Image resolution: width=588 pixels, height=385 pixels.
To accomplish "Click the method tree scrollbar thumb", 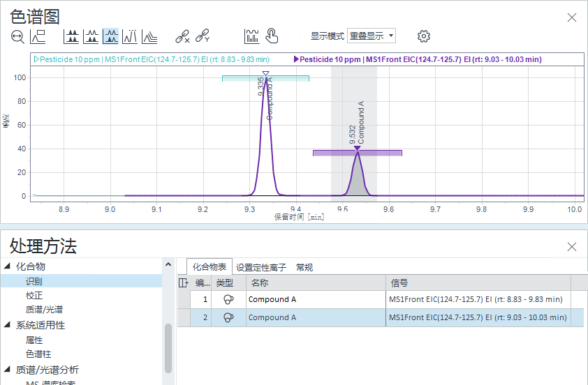I will [168, 348].
